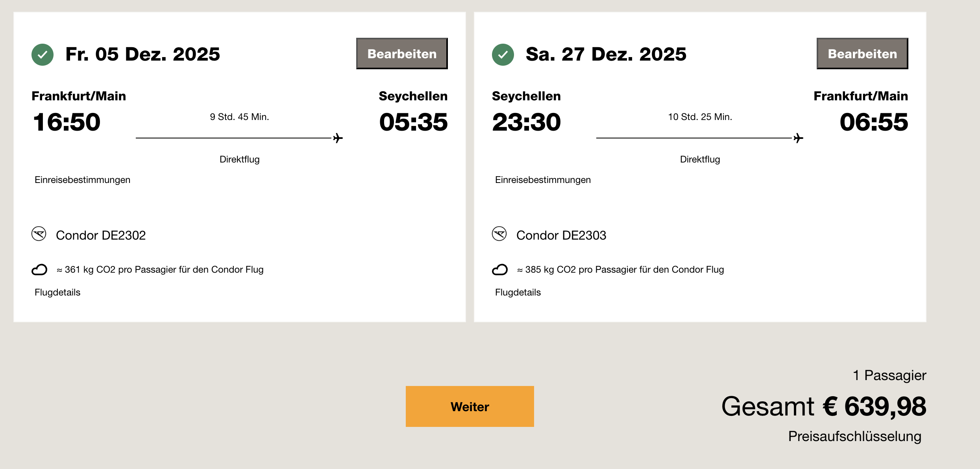Click the airplane icon on the return flight line

(x=798, y=138)
